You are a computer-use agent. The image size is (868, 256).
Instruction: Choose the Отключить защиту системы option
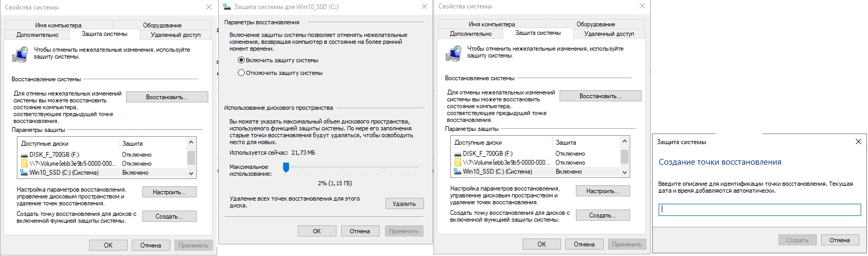[242, 73]
